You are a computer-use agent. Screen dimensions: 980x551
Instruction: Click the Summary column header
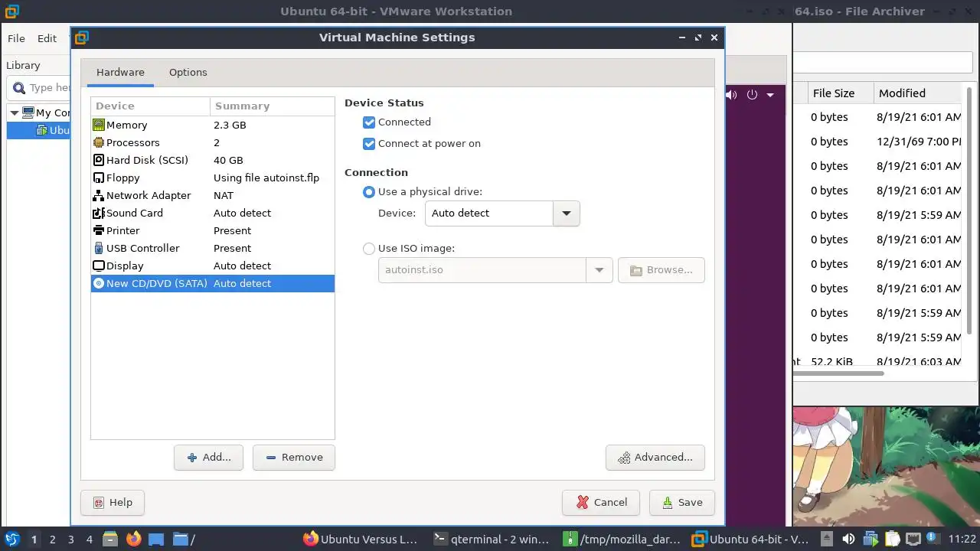click(x=272, y=106)
